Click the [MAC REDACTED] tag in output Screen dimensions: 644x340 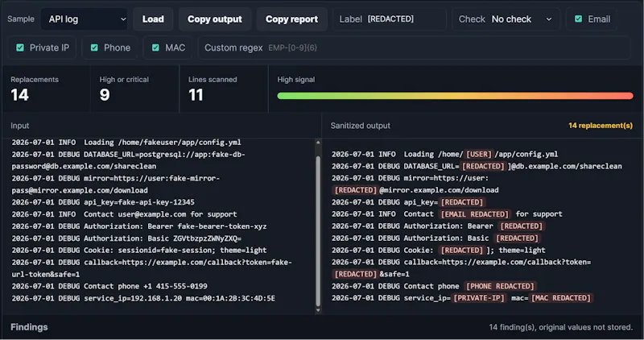(x=560, y=298)
